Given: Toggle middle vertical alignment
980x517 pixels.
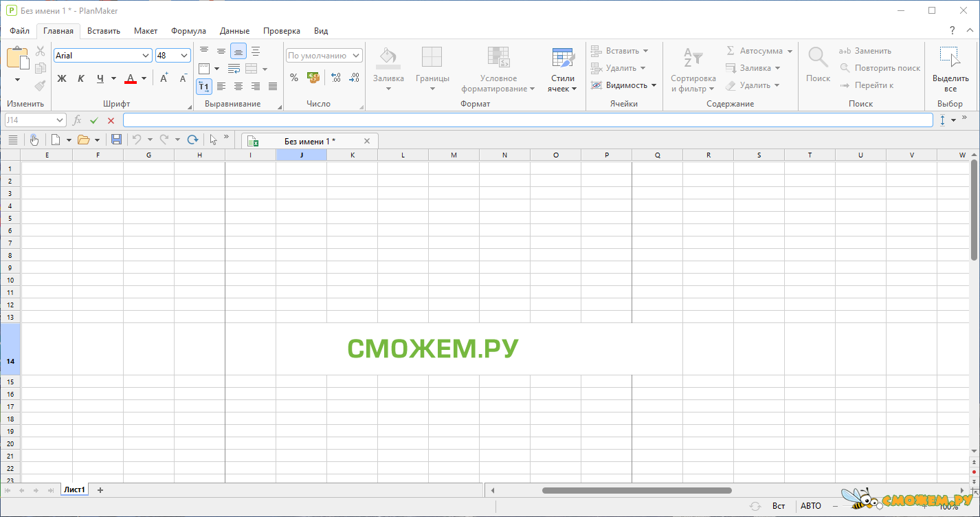Looking at the screenshot, I should [221, 51].
